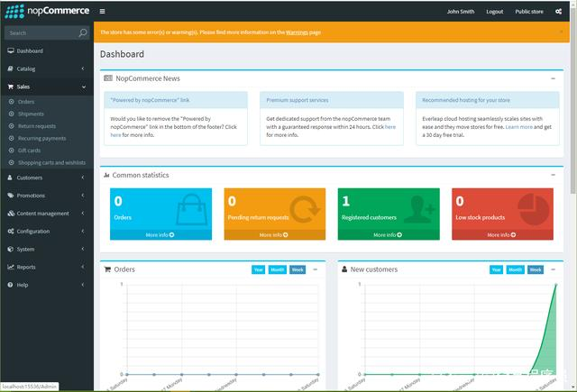This screenshot has width=577, height=392.
Task: Click 'here' in Premium support services card
Action: pyautogui.click(x=390, y=127)
